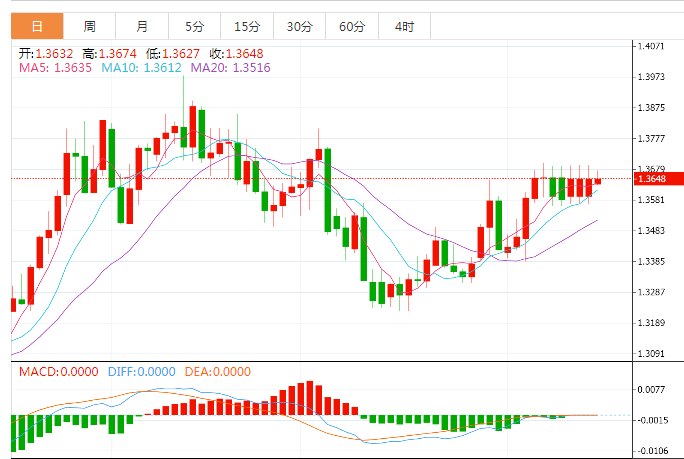Viewport: 684px width, 459px height.
Task: Click the 1.3483 price axis label
Action: 651,230
